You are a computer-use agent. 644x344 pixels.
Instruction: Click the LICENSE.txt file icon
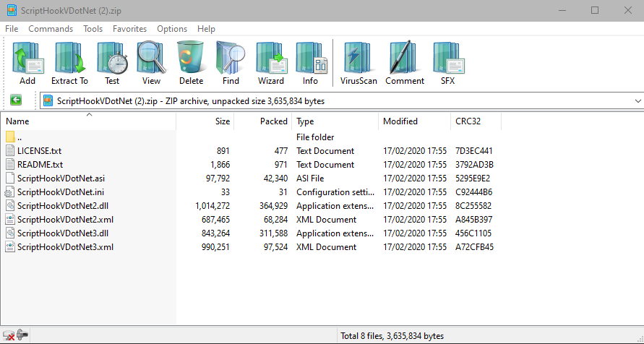(10, 150)
